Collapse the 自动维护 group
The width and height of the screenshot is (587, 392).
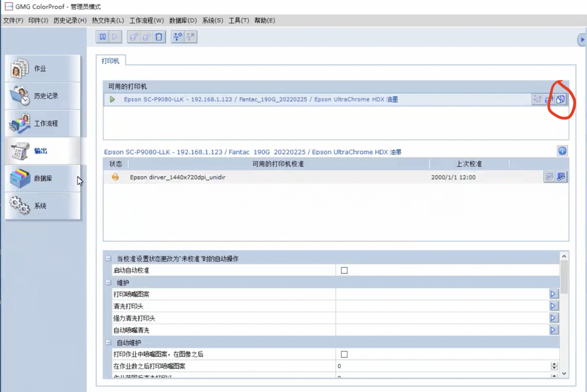point(108,343)
